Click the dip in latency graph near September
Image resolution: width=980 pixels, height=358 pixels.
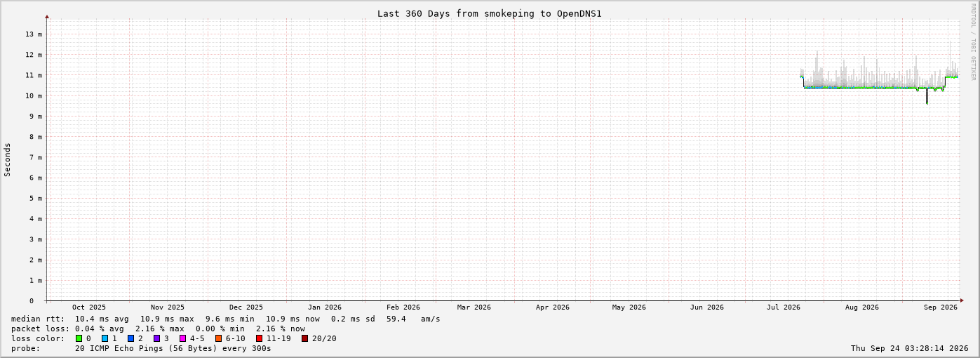click(x=927, y=97)
